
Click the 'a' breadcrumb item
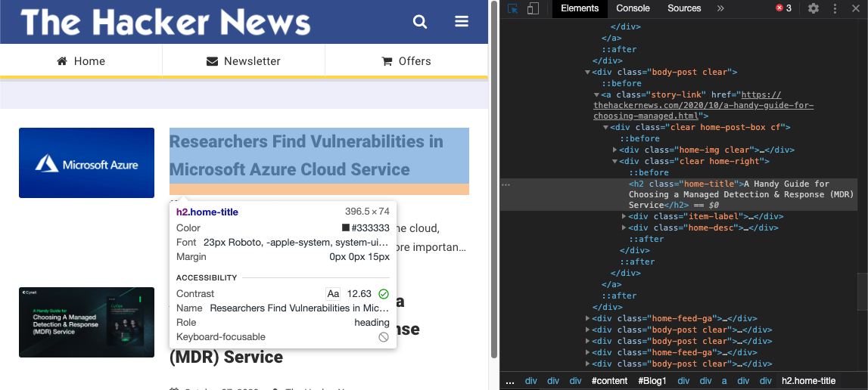coord(724,381)
